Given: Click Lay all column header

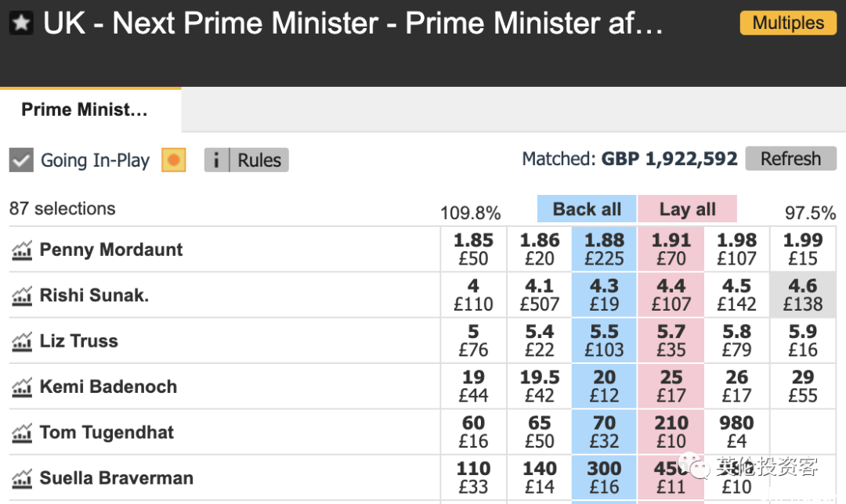Looking at the screenshot, I should coord(688,209).
